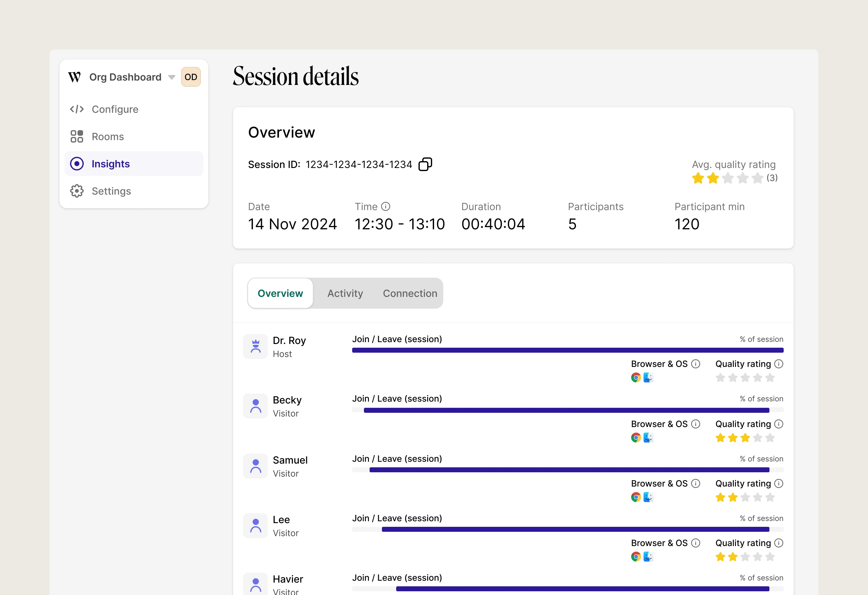Click the W logo in sidebar header
Screen dimensions: 868x595
(74, 77)
